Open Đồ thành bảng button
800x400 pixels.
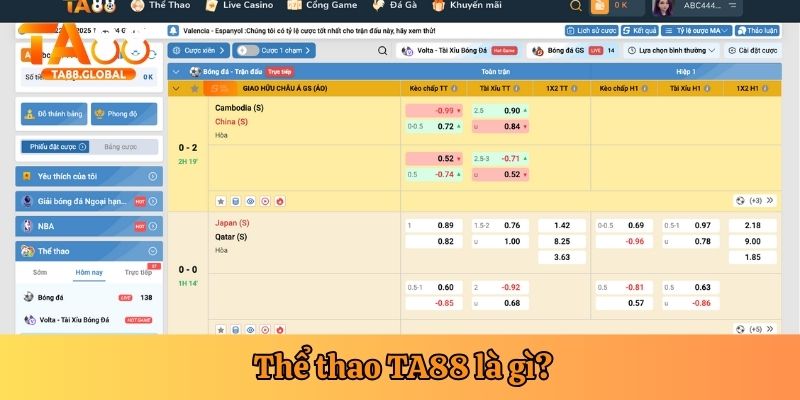54,114
